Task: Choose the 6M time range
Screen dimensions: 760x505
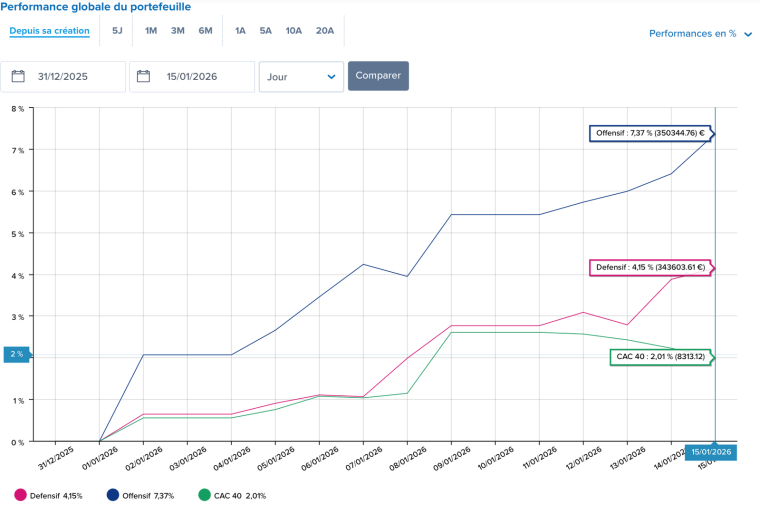Action: [x=205, y=31]
